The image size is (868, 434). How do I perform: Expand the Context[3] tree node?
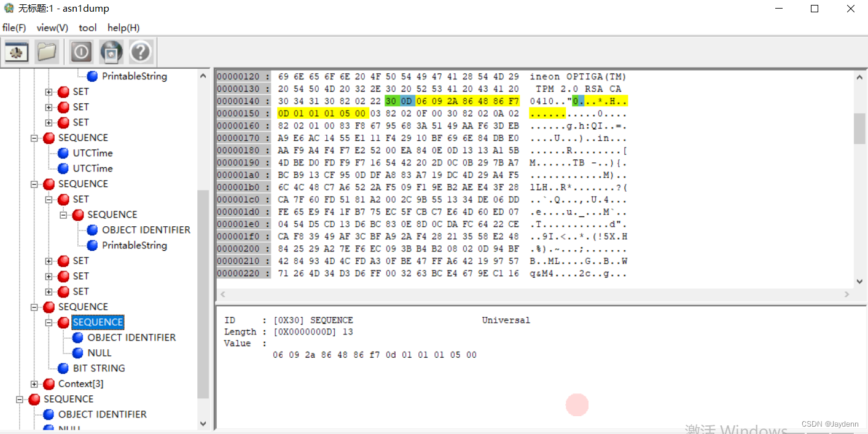(x=35, y=384)
